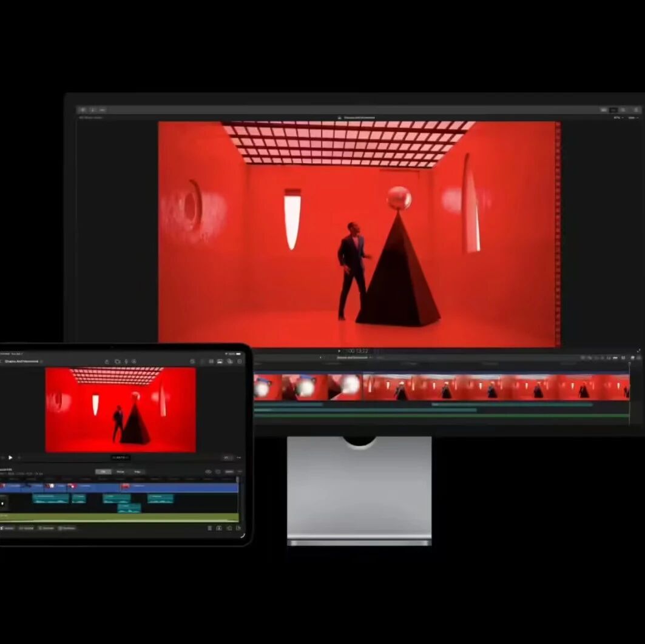645x644 pixels.
Task: Toggle the first segment in iPad timeline mode control
Action: [103, 472]
